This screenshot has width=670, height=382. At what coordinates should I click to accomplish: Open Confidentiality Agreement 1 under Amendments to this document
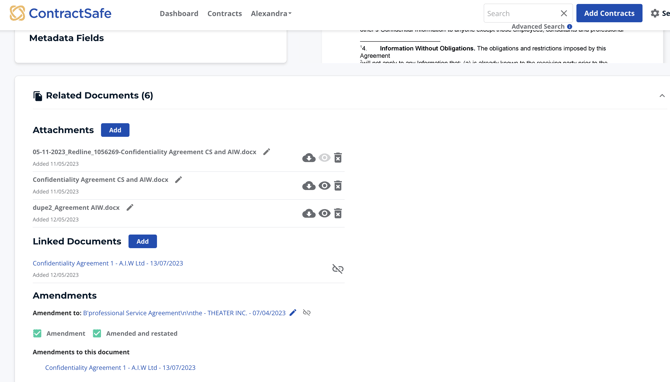click(x=120, y=367)
